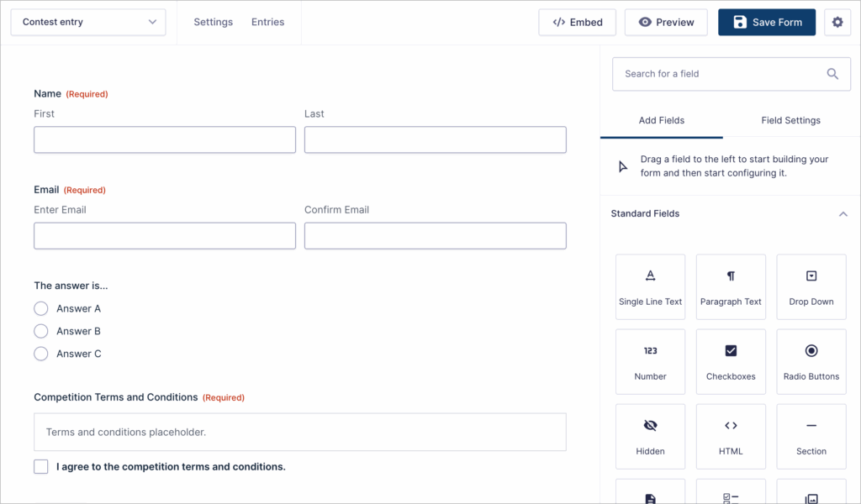Switch to the Field Settings tab

point(790,120)
